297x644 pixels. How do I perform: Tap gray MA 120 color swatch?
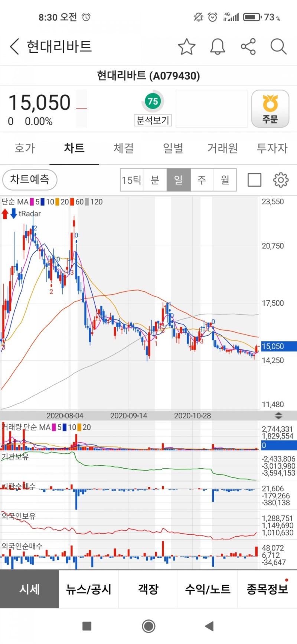pyautogui.click(x=87, y=202)
